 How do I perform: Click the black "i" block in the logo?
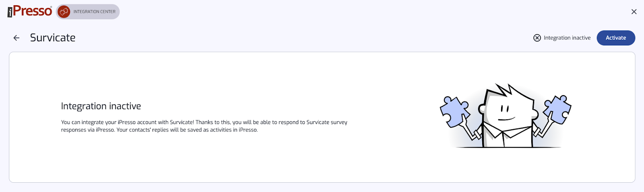click(10, 12)
